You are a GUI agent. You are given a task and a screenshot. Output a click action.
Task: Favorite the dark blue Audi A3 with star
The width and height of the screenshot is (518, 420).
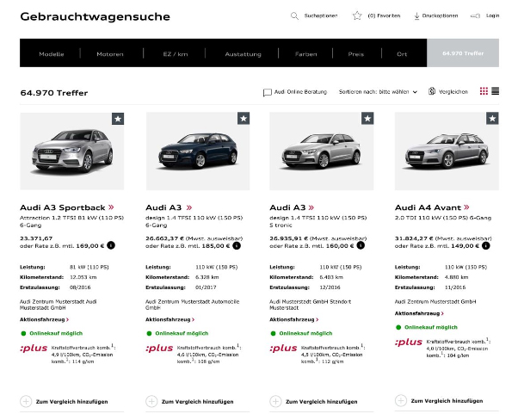(244, 118)
